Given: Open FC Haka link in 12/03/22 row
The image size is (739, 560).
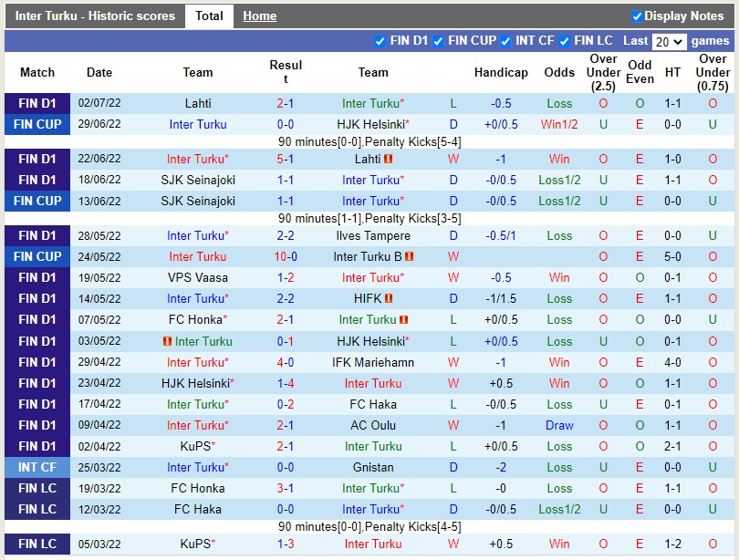Looking at the screenshot, I should pos(198,510).
